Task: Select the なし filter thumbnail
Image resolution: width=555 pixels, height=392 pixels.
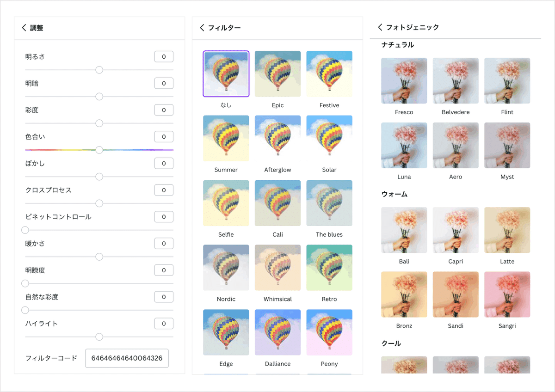Action: click(226, 73)
